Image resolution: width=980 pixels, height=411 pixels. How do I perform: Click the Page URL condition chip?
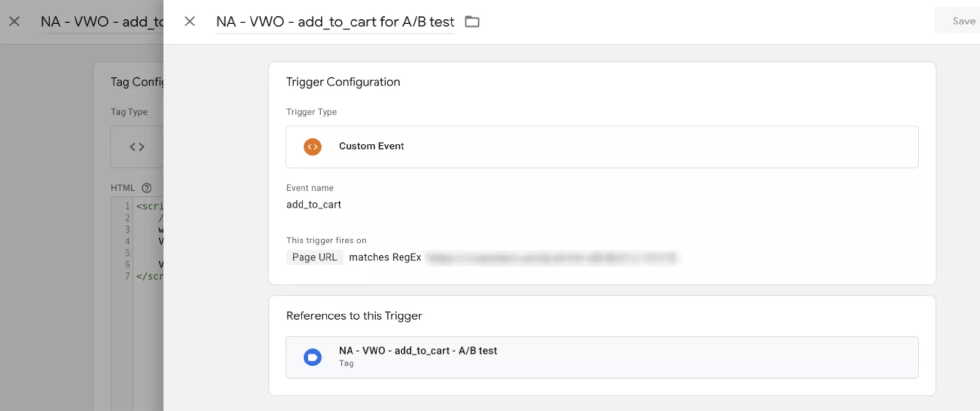(x=314, y=257)
